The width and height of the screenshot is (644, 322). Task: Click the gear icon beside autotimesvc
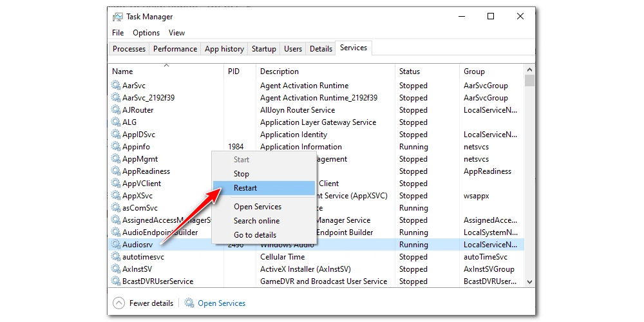pos(116,257)
